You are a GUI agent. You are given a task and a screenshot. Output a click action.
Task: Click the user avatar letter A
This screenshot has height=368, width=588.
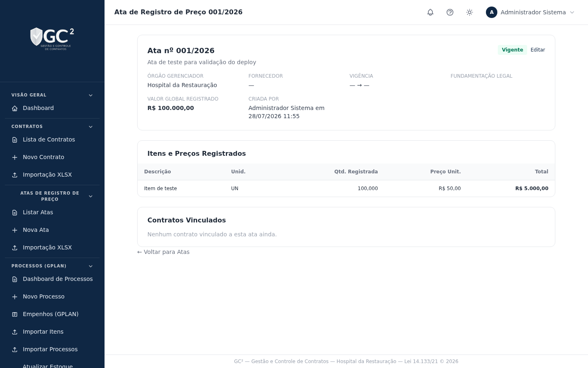click(x=492, y=12)
